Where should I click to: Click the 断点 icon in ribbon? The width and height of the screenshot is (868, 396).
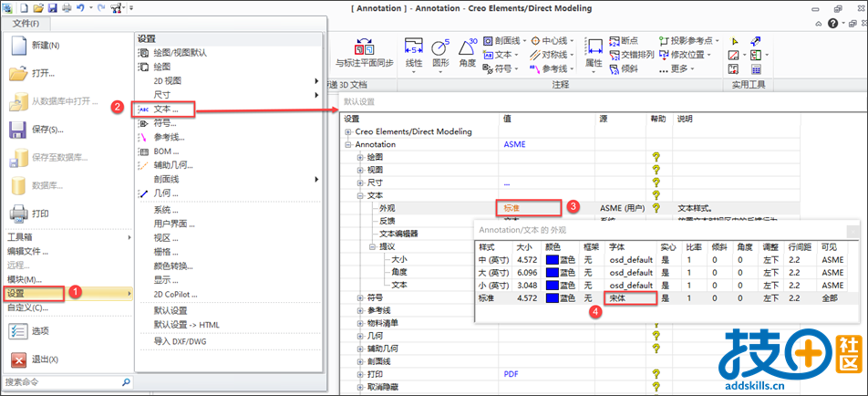(x=614, y=40)
